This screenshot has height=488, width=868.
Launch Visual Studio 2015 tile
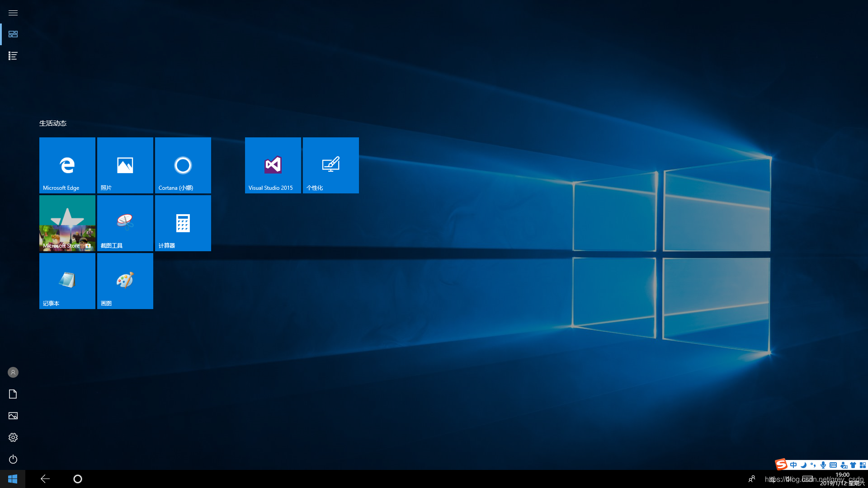pyautogui.click(x=273, y=165)
